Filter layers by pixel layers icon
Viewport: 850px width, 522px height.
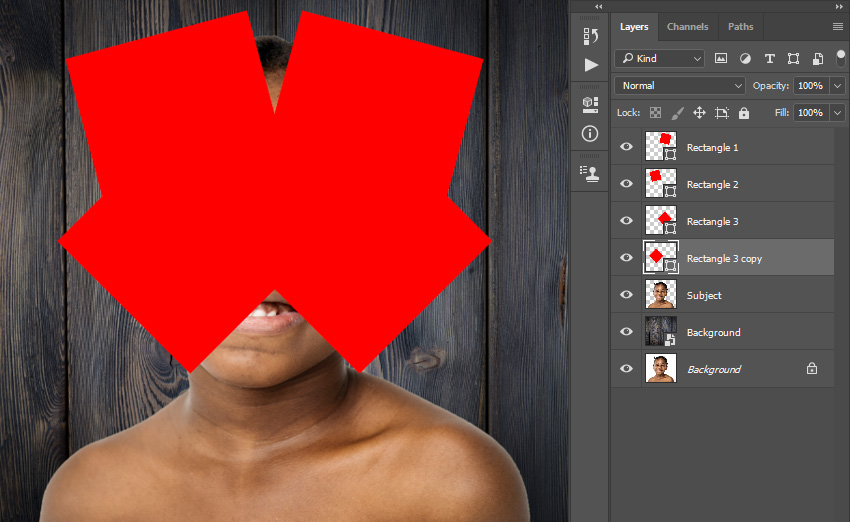tap(720, 59)
